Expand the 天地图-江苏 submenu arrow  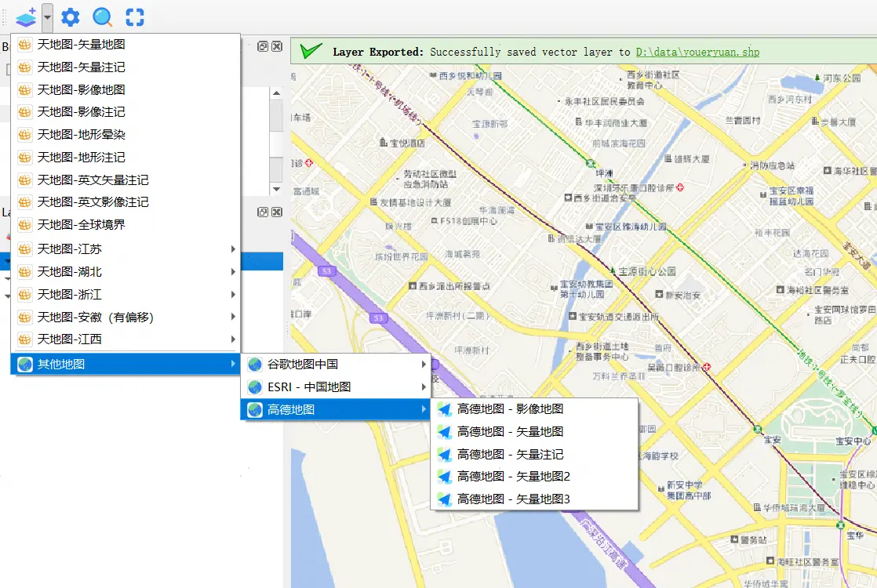233,249
